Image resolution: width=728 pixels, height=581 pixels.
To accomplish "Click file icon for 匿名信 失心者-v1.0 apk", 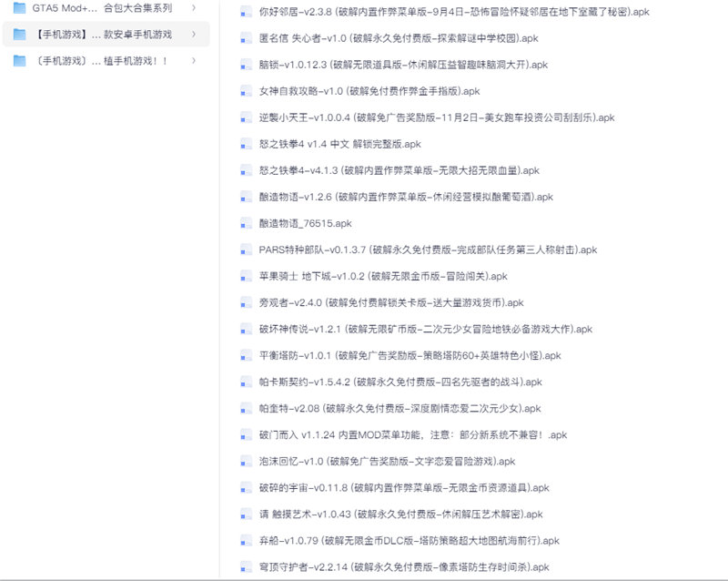I will pyautogui.click(x=246, y=38).
